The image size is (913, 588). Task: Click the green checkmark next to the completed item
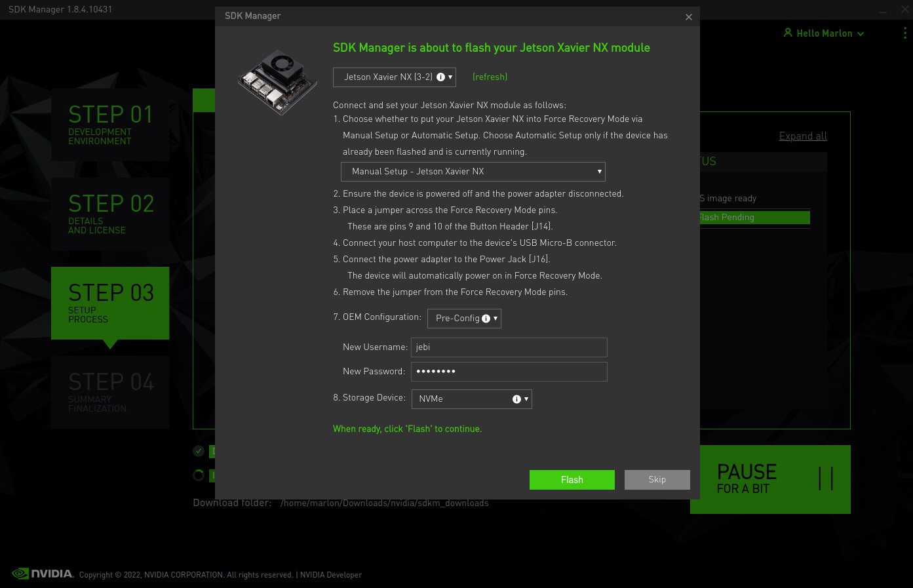(199, 451)
